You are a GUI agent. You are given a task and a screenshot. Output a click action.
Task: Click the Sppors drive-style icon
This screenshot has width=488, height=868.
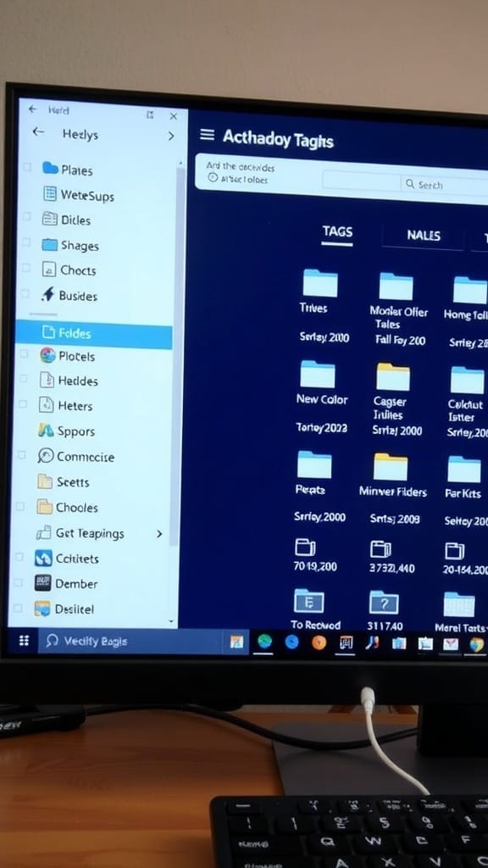point(46,430)
